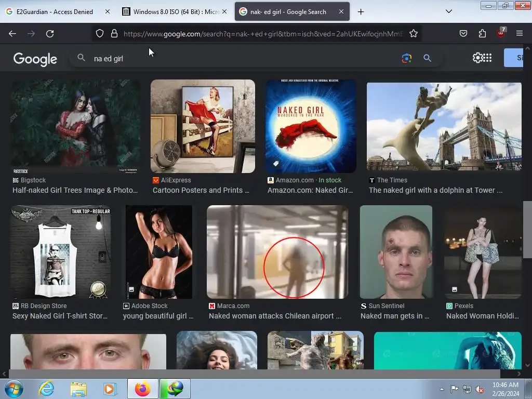
Task: Click into the Google search text field
Action: 244,58
